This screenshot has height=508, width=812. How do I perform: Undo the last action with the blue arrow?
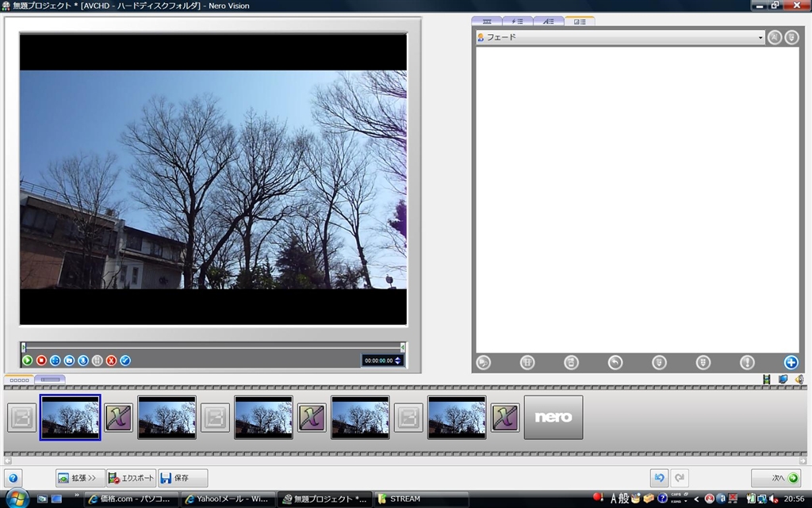tap(659, 478)
